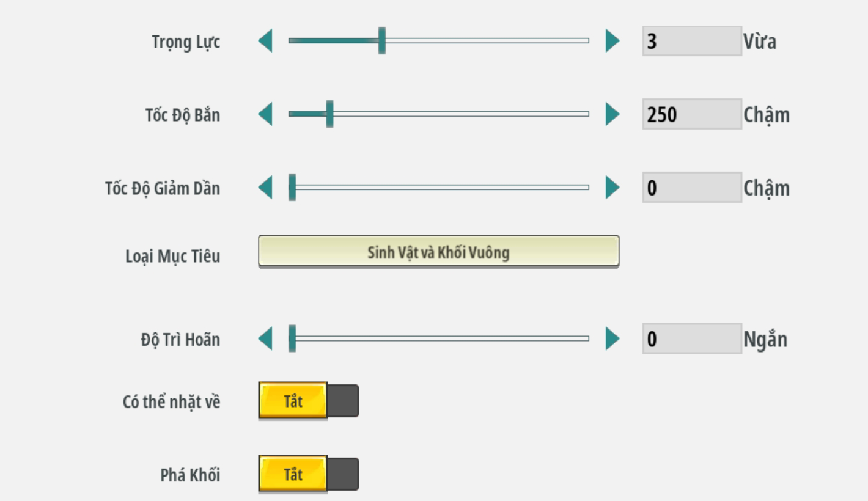Click the Tốc Độ Bắn slider handle
This screenshot has height=501, width=868.
coord(329,114)
